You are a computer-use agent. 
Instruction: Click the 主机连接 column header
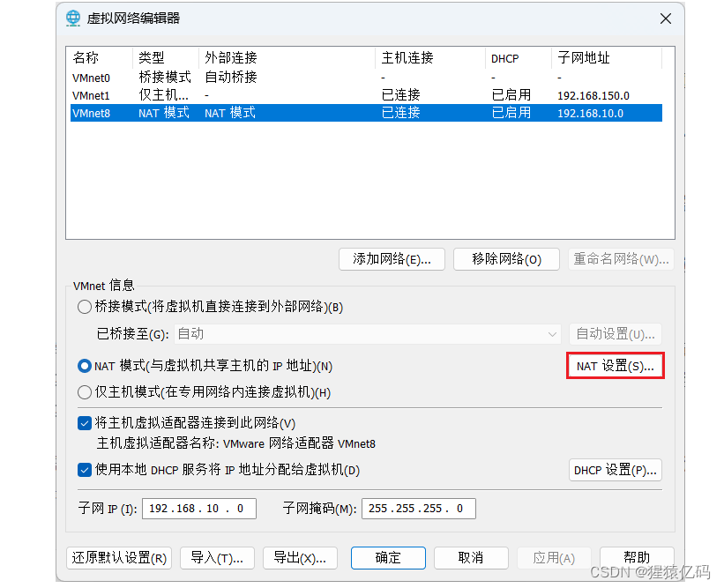pos(430,58)
